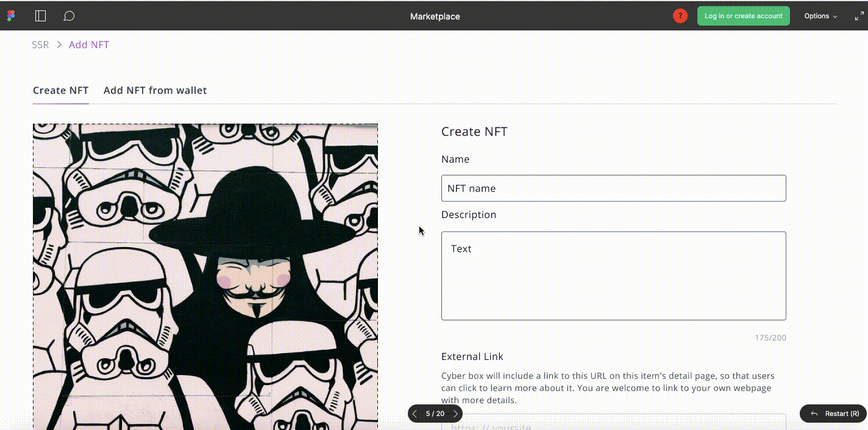Click the External Link URL field
This screenshot has height=430, width=868.
tap(614, 423)
